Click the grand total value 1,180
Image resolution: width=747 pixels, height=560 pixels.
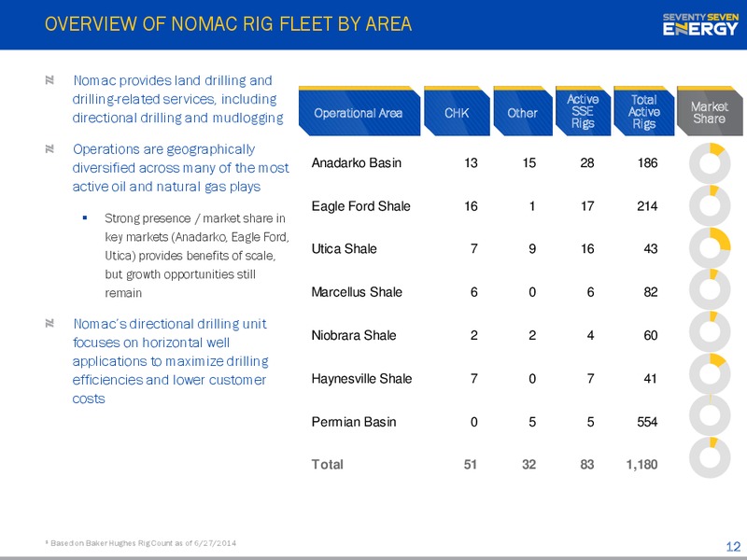[641, 465]
